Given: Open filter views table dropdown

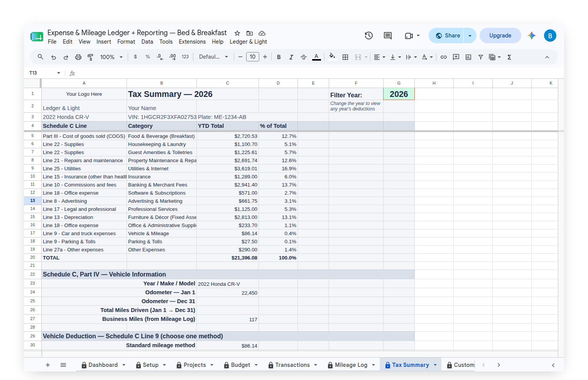Looking at the screenshot, I should point(495,57).
